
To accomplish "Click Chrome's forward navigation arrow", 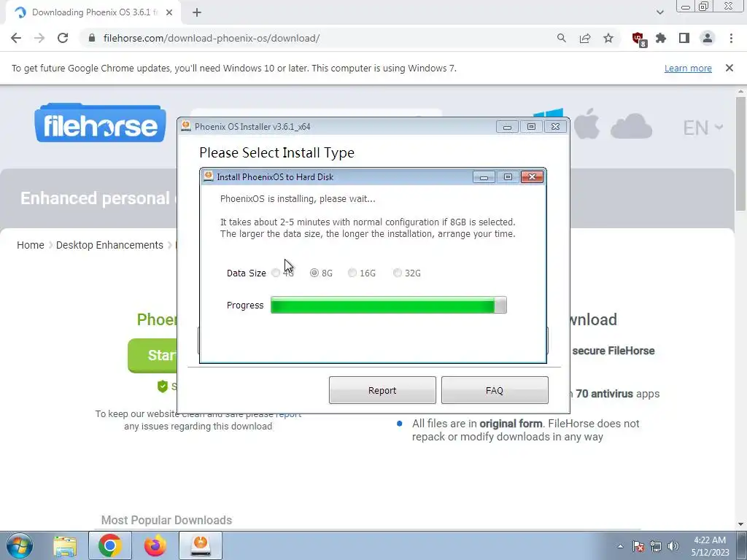I will point(39,38).
